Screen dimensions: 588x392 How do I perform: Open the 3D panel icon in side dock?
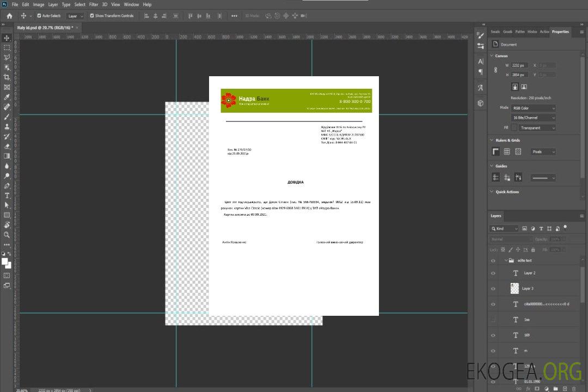pyautogui.click(x=481, y=103)
